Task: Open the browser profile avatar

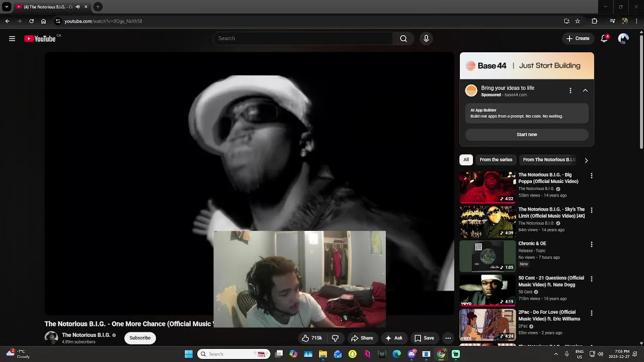Action: click(624, 21)
